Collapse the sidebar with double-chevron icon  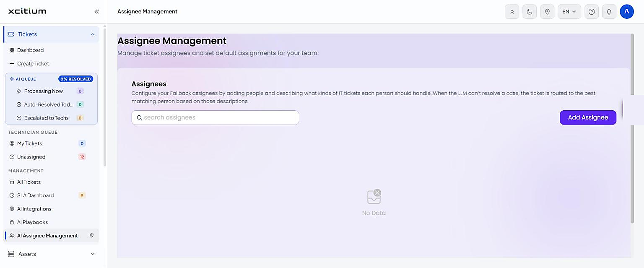97,12
